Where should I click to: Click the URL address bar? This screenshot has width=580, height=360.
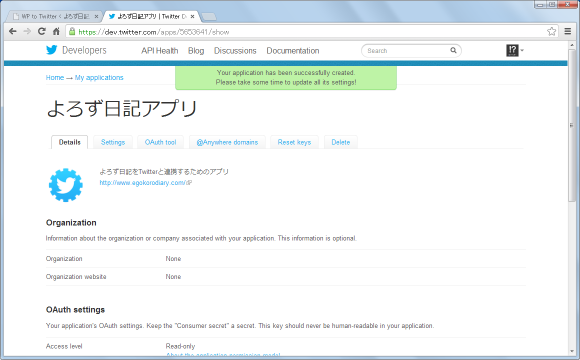tap(311, 32)
